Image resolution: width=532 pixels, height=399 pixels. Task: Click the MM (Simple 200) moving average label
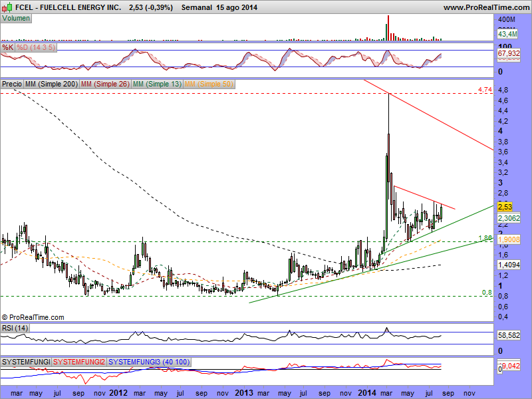[52, 84]
